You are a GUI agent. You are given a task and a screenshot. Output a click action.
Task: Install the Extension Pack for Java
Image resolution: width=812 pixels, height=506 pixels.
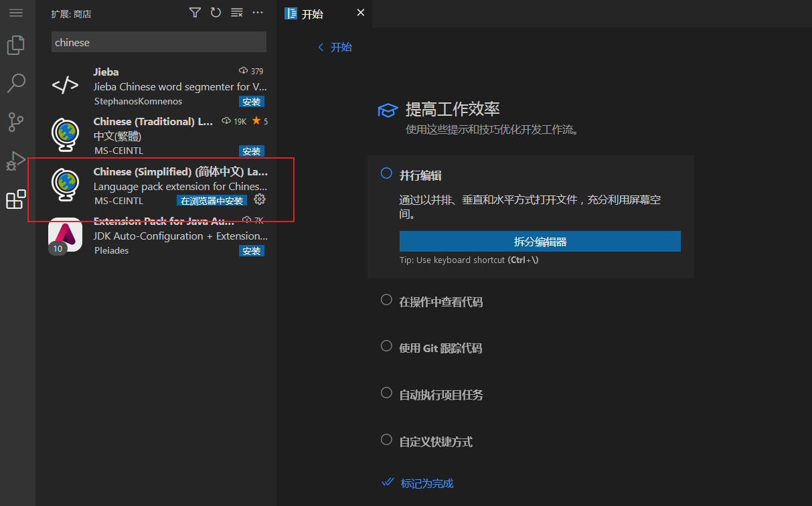pyautogui.click(x=252, y=251)
